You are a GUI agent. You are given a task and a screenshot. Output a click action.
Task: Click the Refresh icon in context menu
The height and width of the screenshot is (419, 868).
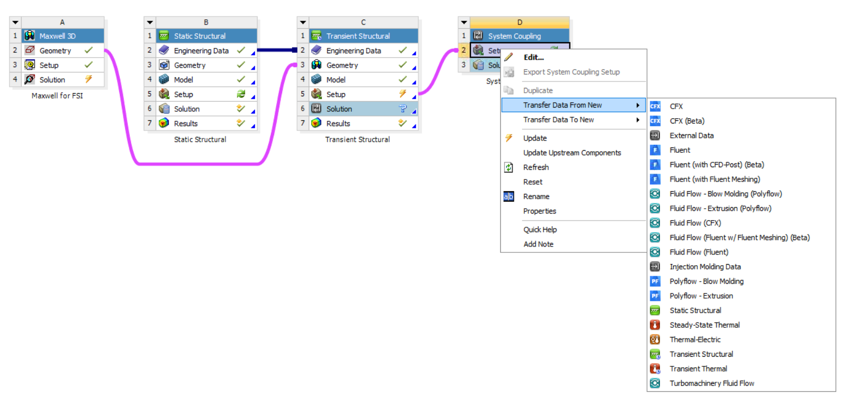509,167
